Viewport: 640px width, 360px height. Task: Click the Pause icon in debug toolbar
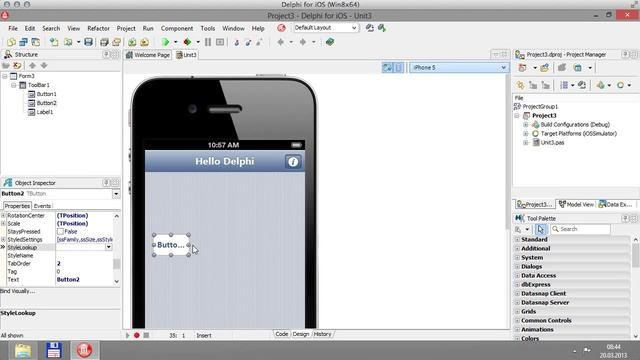[208, 42]
